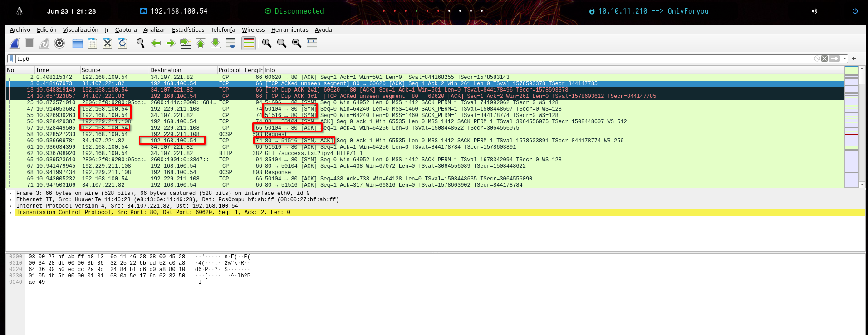Screen dimensions: 868x335
Task: Click the find packet magnifier icon
Action: point(141,43)
